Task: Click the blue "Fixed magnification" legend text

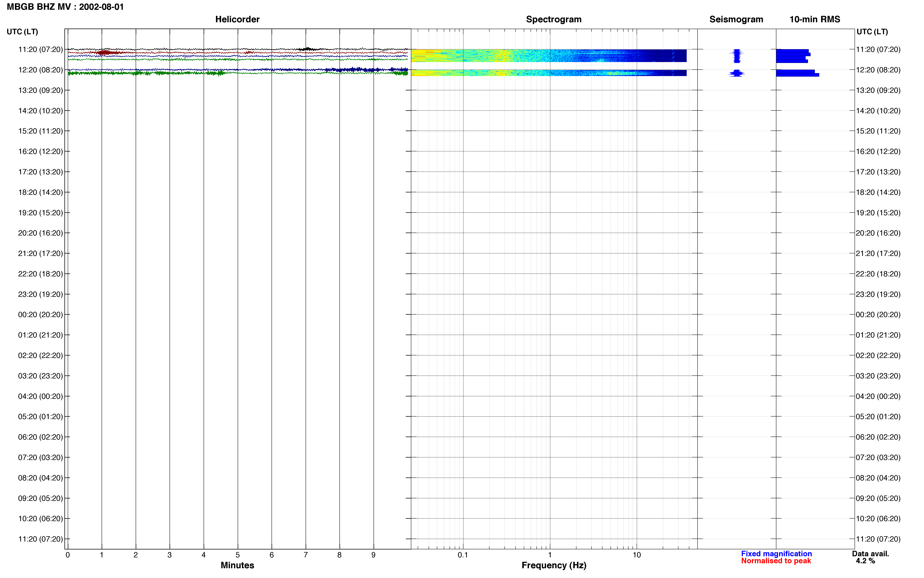Action: click(x=777, y=554)
